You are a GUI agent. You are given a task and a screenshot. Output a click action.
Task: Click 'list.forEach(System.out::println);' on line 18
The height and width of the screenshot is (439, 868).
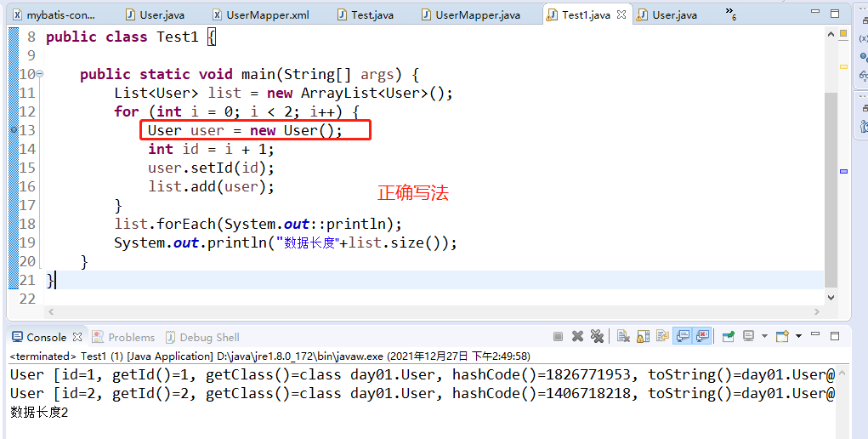[258, 224]
